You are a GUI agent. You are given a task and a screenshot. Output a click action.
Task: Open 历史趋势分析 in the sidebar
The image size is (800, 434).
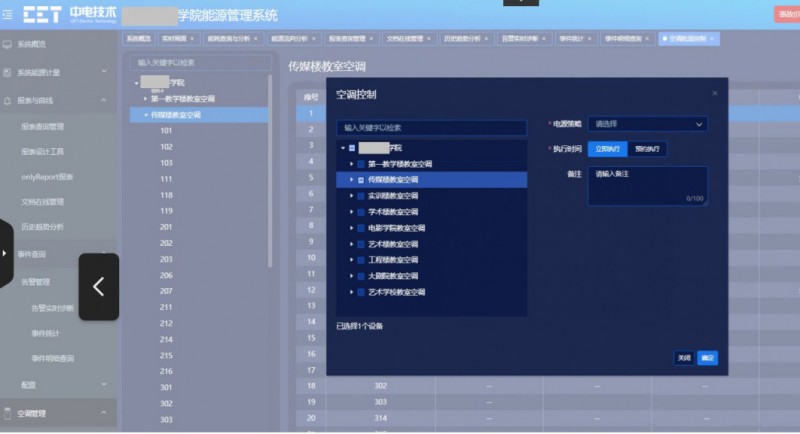coord(42,227)
